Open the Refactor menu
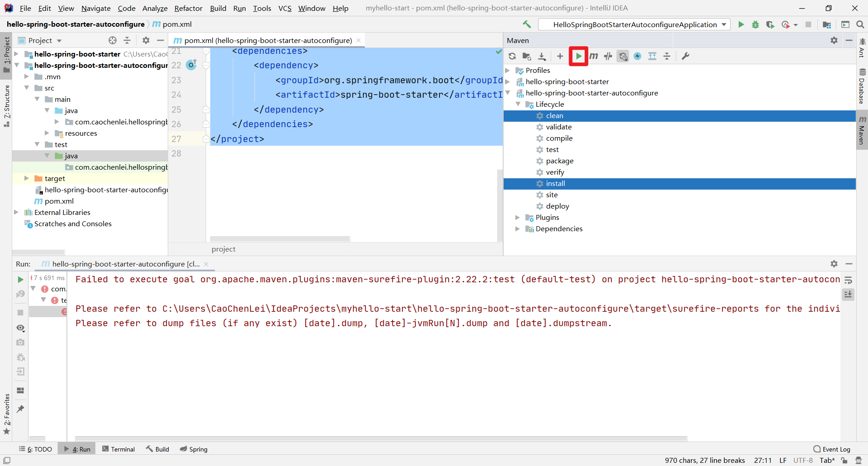This screenshot has height=466, width=868. point(189,8)
